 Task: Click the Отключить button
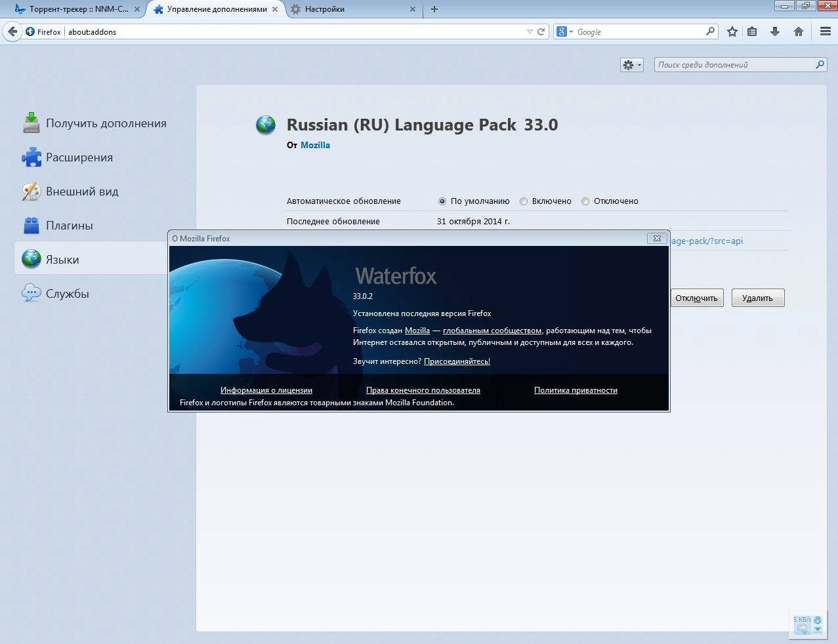click(x=696, y=298)
